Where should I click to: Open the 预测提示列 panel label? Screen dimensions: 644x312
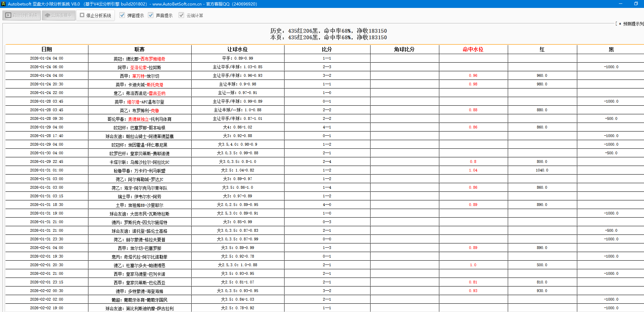click(633, 24)
